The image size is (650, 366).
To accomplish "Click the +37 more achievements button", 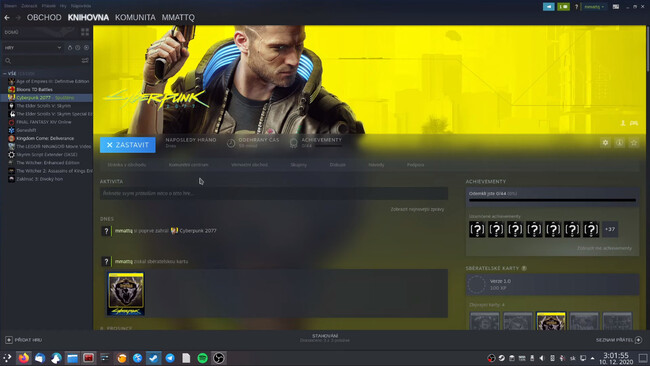I will pos(610,229).
